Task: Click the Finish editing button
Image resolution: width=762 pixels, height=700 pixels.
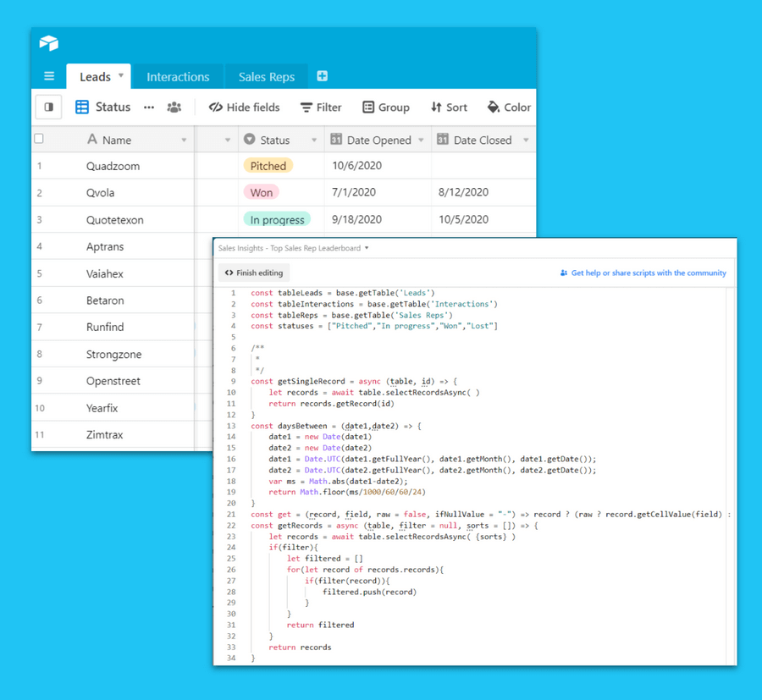Action: tap(254, 273)
